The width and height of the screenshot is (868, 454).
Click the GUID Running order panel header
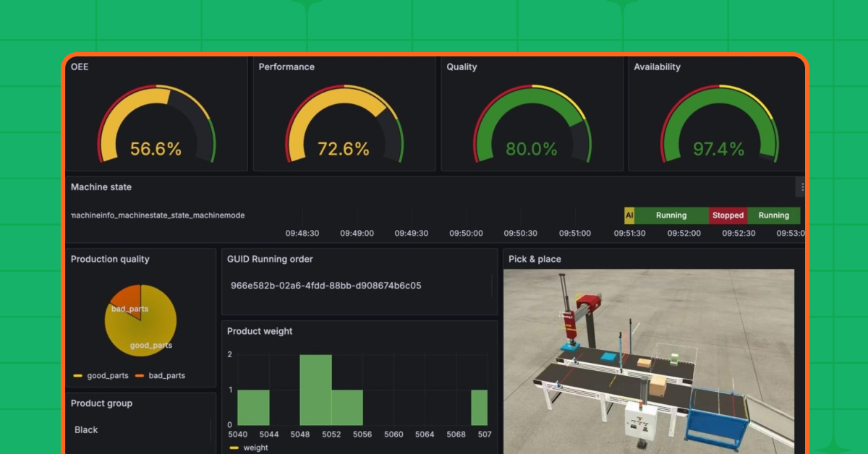coord(270,259)
